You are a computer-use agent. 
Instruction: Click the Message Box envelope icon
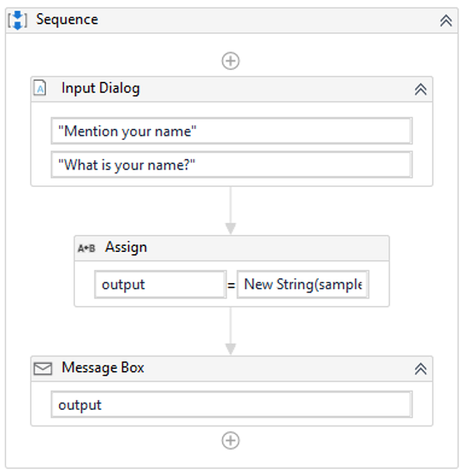(x=43, y=369)
